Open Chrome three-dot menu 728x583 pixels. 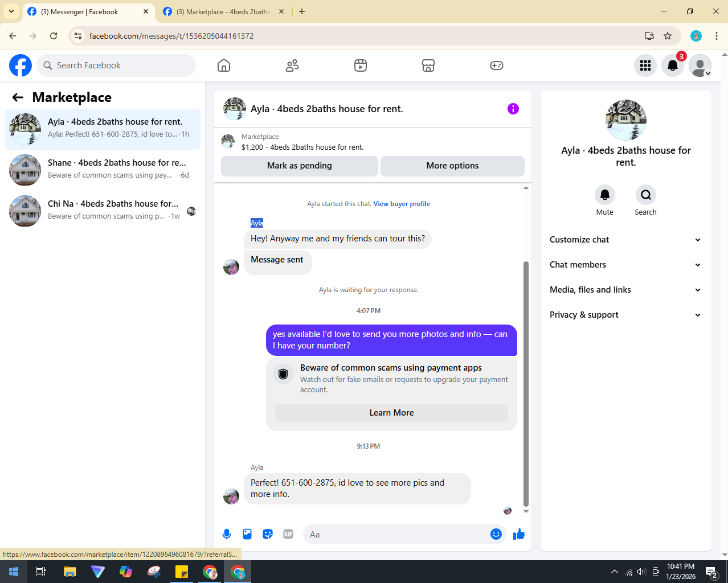(x=717, y=36)
